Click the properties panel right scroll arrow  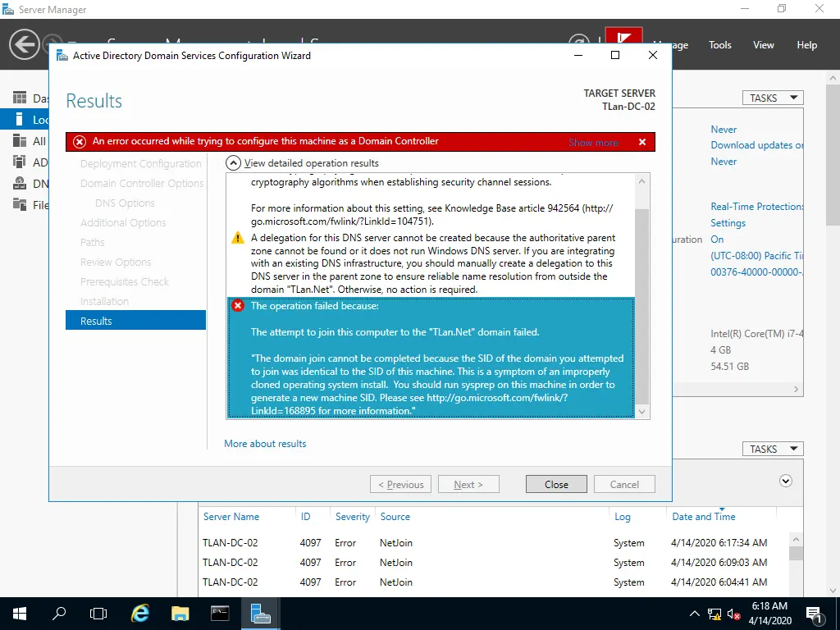(x=796, y=390)
